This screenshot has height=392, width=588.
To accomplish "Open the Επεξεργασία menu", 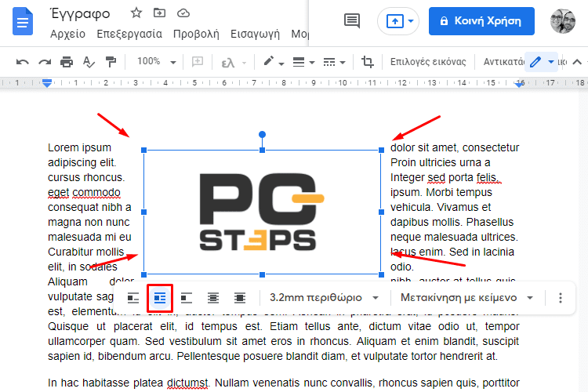I will [x=129, y=34].
